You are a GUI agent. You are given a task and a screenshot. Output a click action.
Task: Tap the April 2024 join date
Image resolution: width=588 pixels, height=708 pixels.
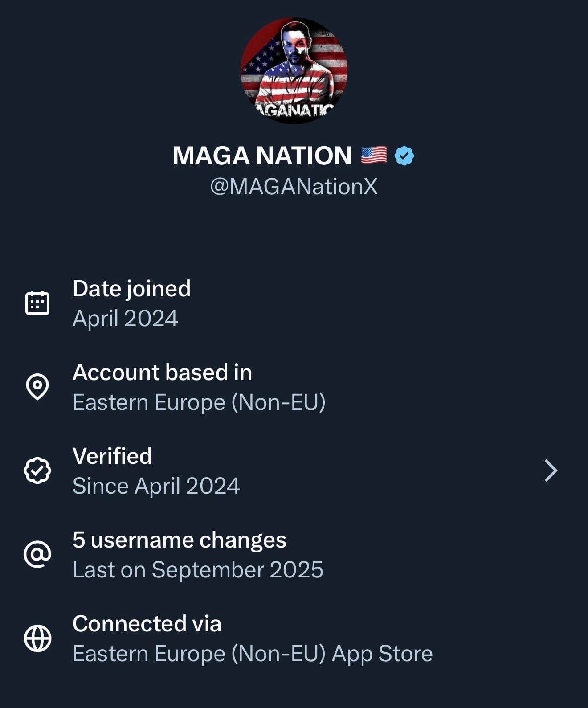click(125, 319)
